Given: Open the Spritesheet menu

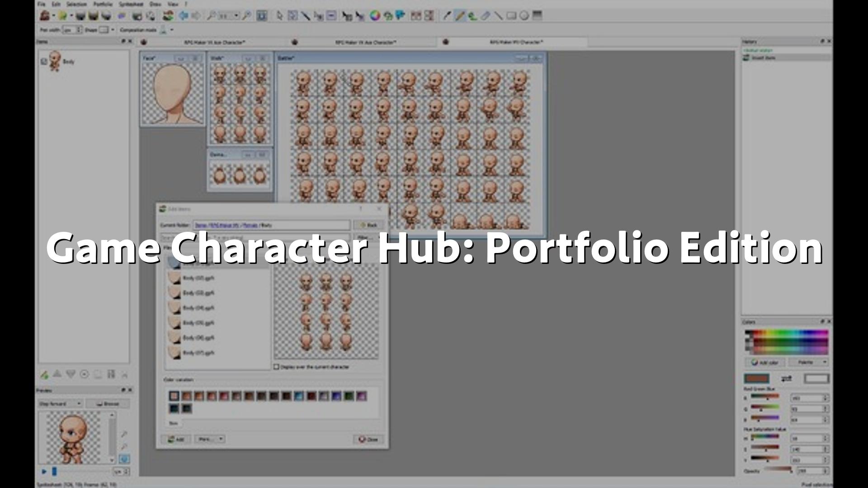Looking at the screenshot, I should tap(131, 4).
